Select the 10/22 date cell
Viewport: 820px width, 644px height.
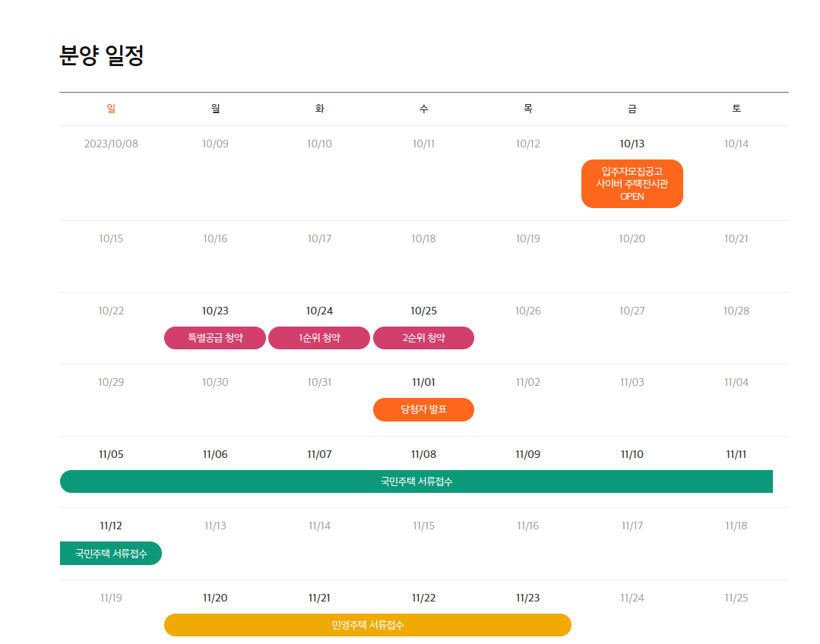click(x=111, y=310)
